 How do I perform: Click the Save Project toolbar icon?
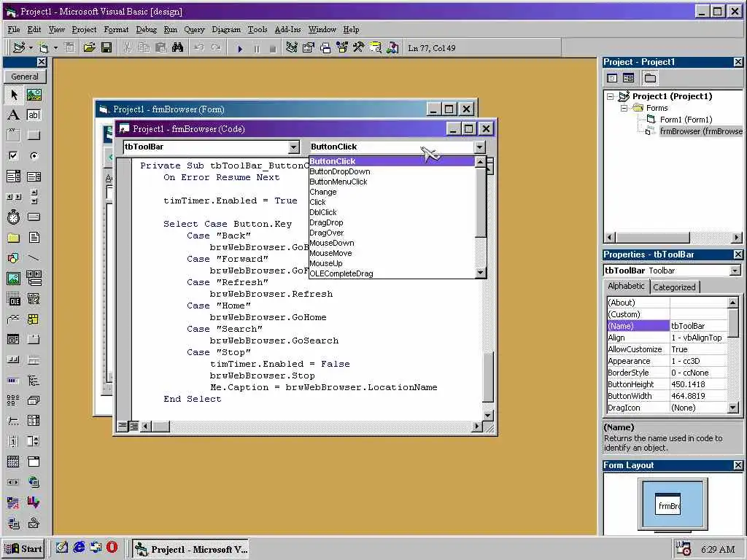tap(107, 47)
